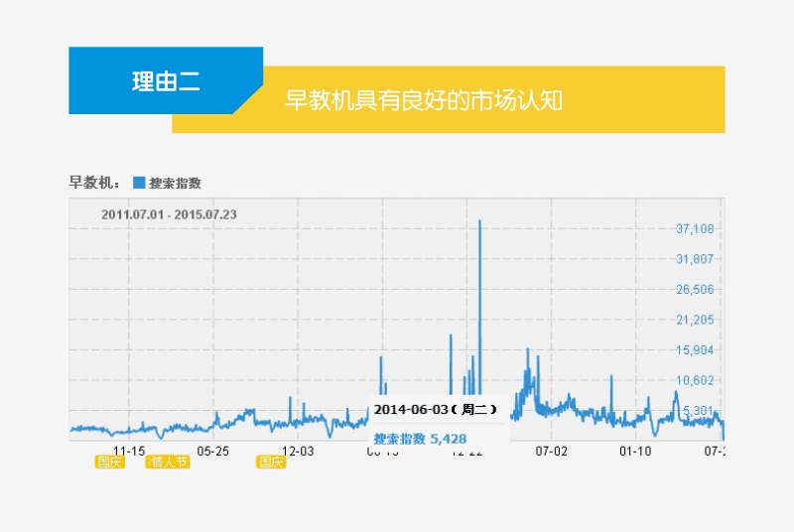Viewport: 794px width, 532px height.
Task: Click the 理由二 blue banner
Action: click(166, 81)
